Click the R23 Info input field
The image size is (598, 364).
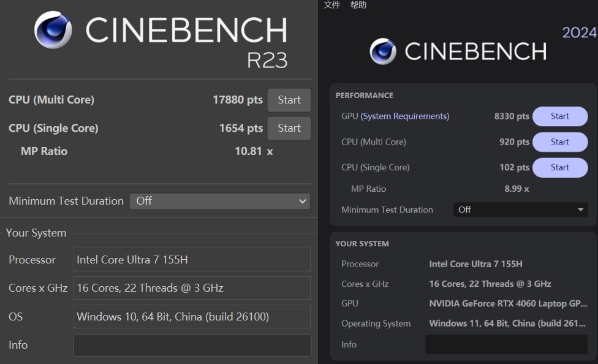pyautogui.click(x=192, y=345)
